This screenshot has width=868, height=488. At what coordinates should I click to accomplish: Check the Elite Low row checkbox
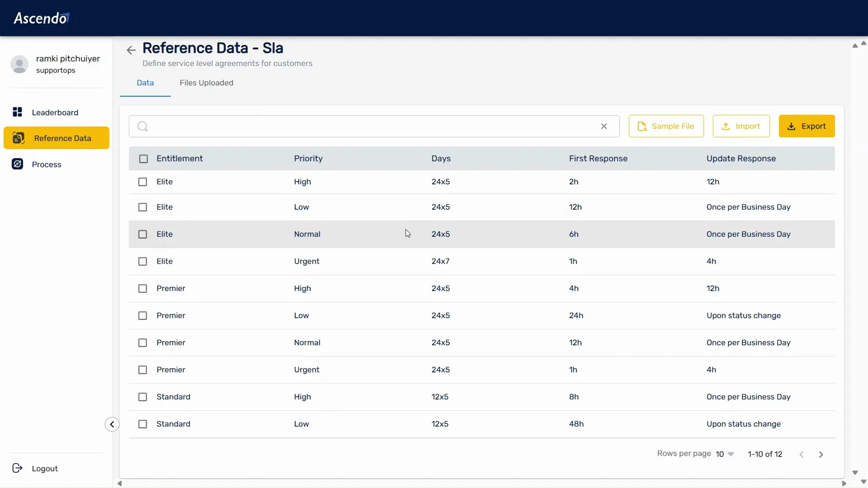click(x=143, y=207)
